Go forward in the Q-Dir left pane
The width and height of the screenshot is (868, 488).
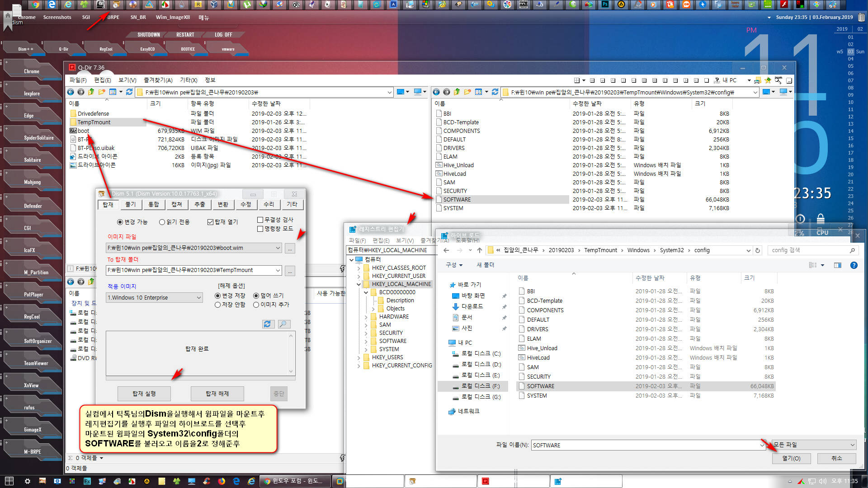[80, 92]
